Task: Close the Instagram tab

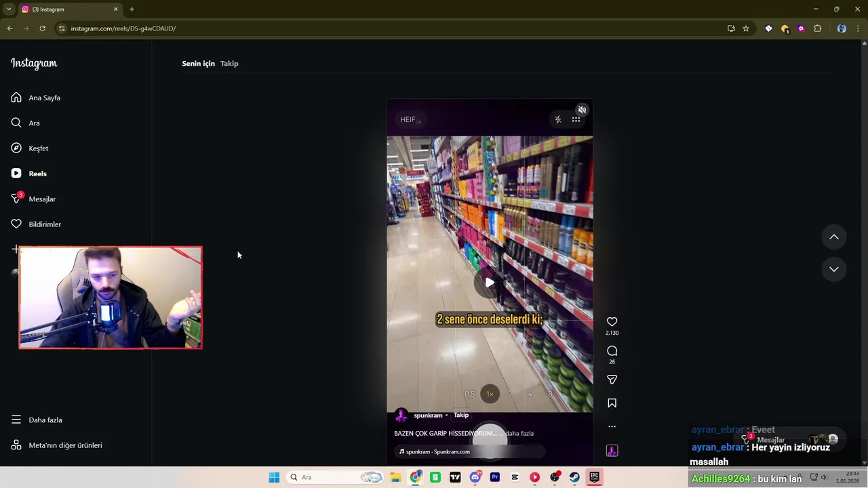Action: click(115, 9)
